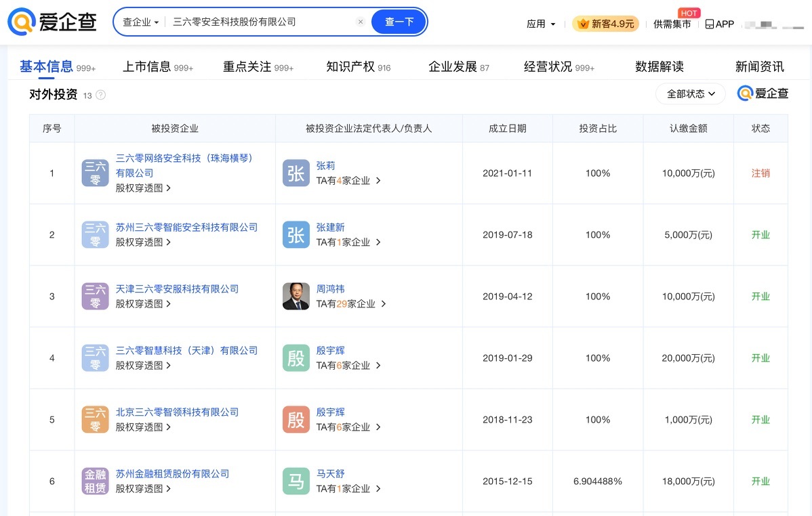The height and width of the screenshot is (516, 812).
Task: Clear the search box with the X icon
Action: (x=361, y=22)
